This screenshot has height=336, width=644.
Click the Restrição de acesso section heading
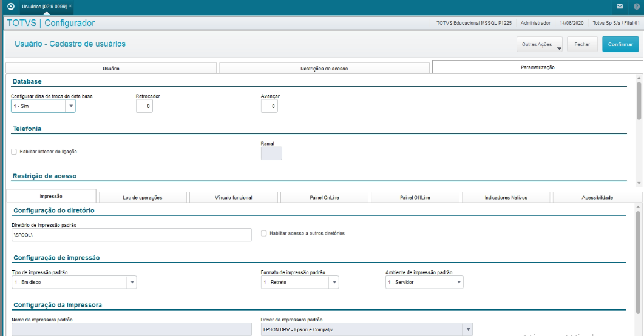pos(44,176)
